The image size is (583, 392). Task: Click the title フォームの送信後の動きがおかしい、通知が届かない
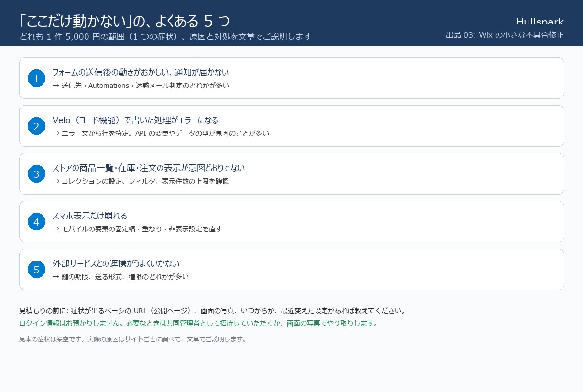click(x=140, y=72)
